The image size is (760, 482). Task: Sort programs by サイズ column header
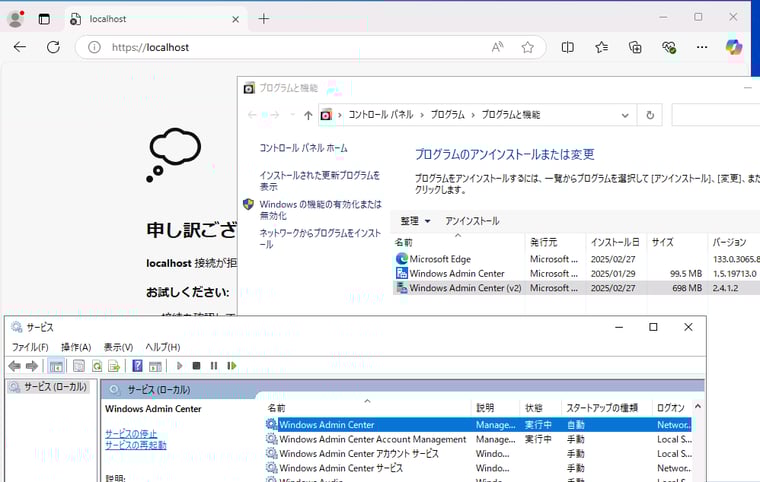click(x=676, y=242)
